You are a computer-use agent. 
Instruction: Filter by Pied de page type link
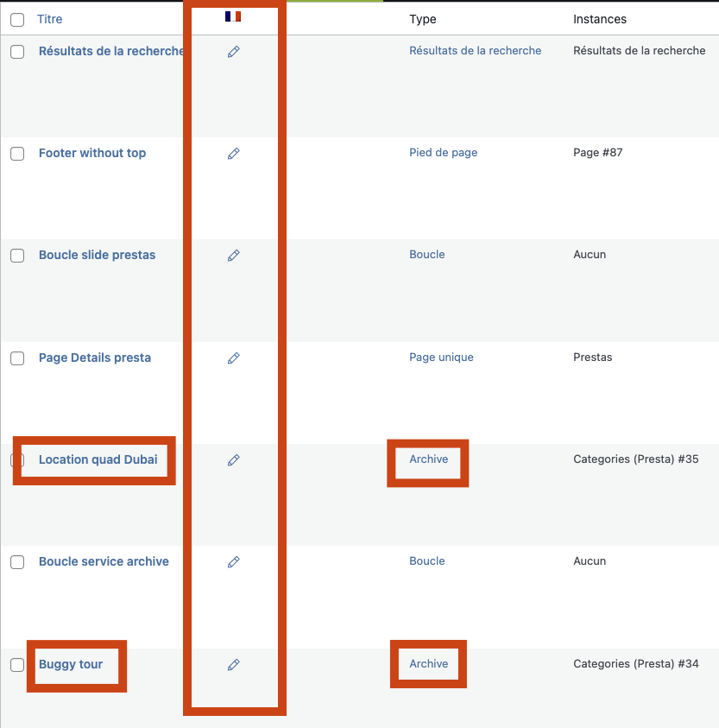coord(444,153)
